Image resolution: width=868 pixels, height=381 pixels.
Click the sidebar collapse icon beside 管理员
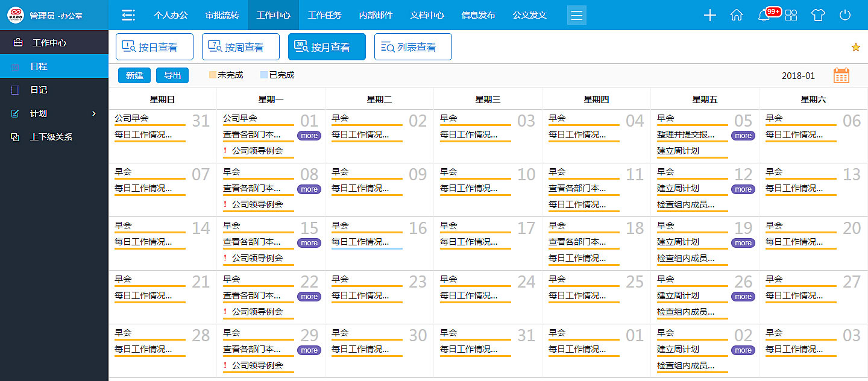(x=128, y=15)
